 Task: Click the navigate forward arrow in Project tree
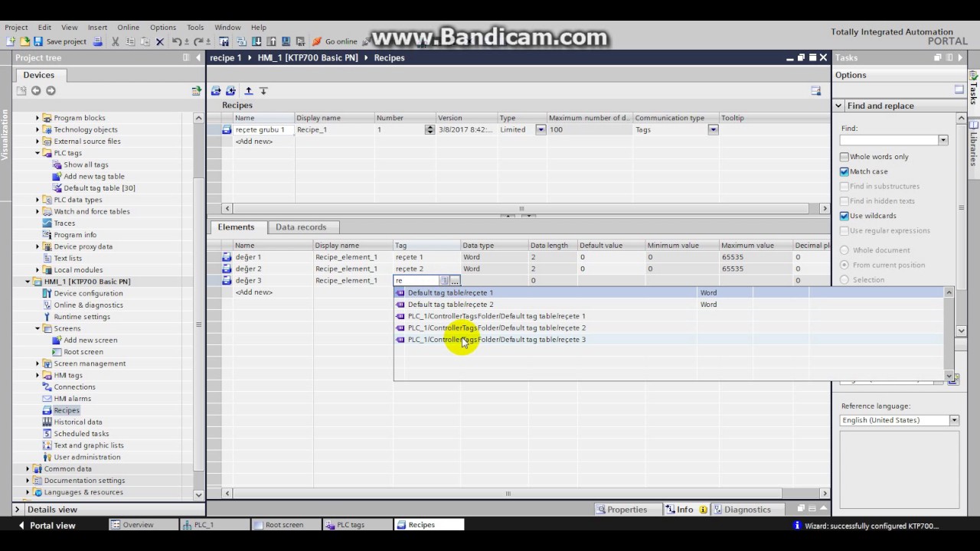tap(51, 90)
